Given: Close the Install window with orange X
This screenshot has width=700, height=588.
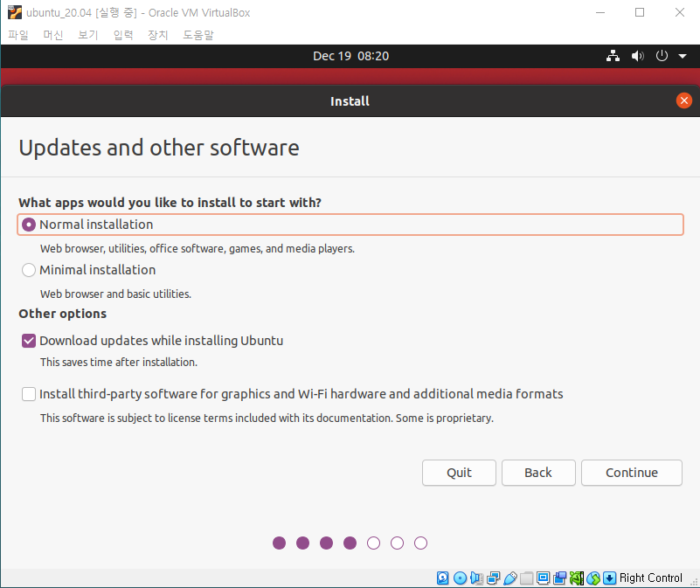Looking at the screenshot, I should [x=683, y=100].
